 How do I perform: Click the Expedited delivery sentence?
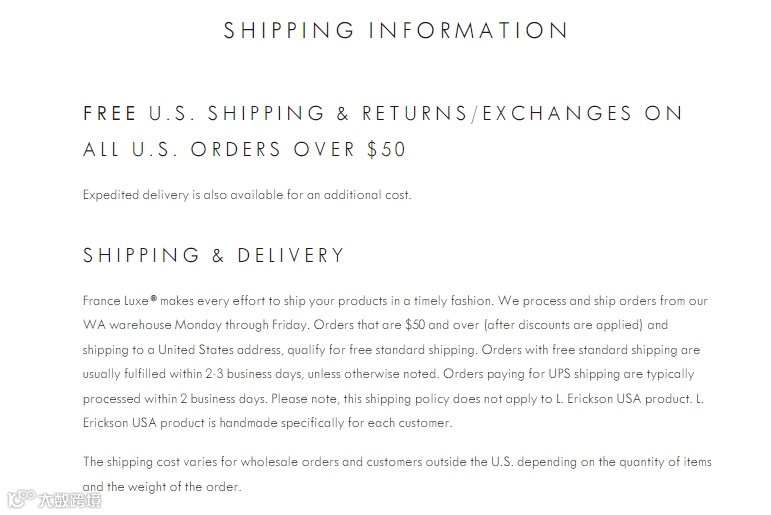[x=247, y=195]
